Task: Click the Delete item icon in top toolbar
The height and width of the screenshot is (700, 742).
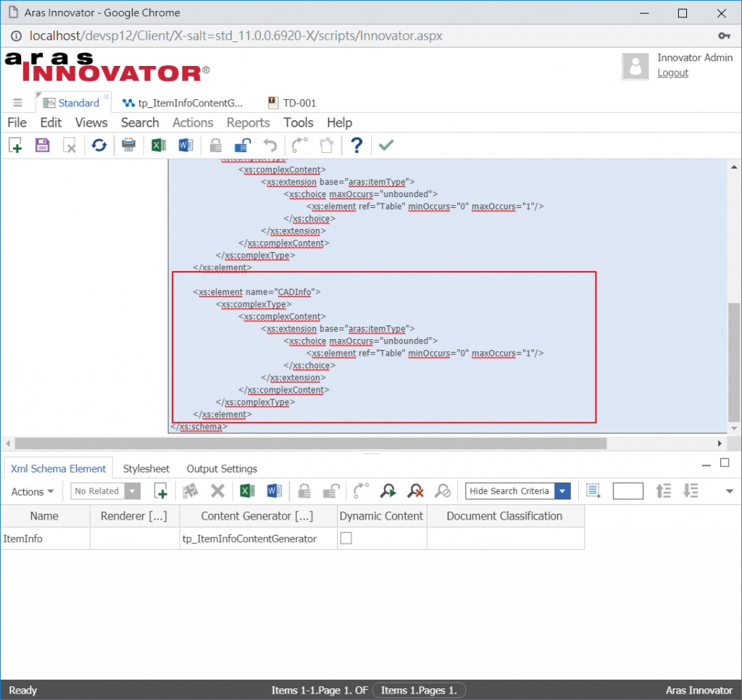Action: click(70, 146)
